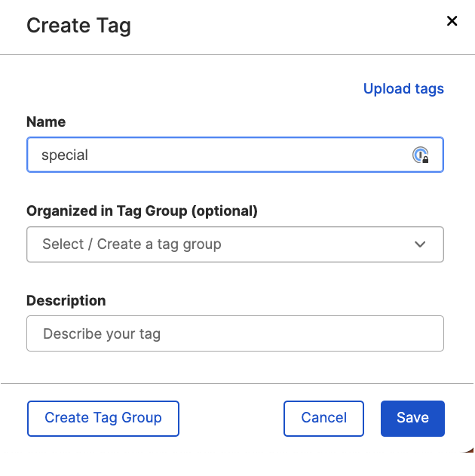Close the Create Tag dialog with X
Screen dimensions: 475x476
point(452,21)
